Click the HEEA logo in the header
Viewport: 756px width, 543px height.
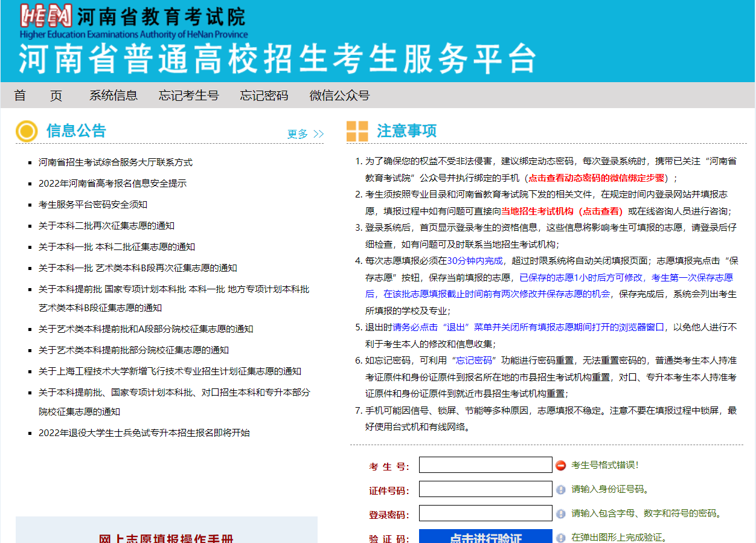(x=46, y=16)
